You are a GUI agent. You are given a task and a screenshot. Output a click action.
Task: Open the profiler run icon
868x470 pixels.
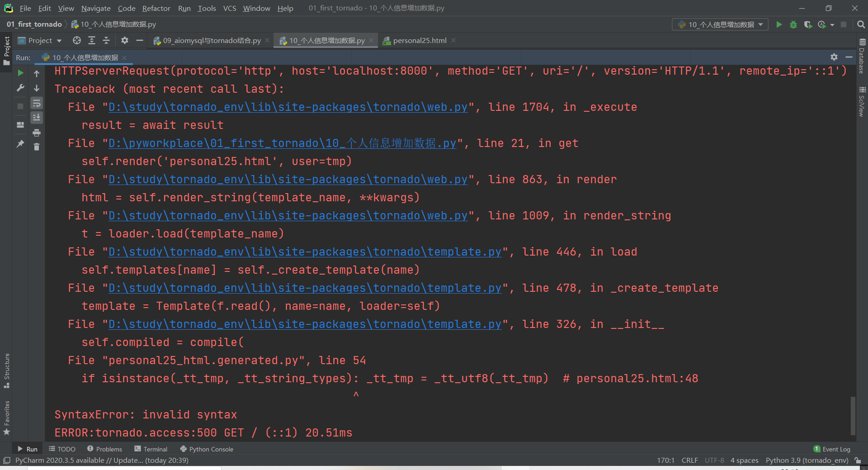[822, 24]
